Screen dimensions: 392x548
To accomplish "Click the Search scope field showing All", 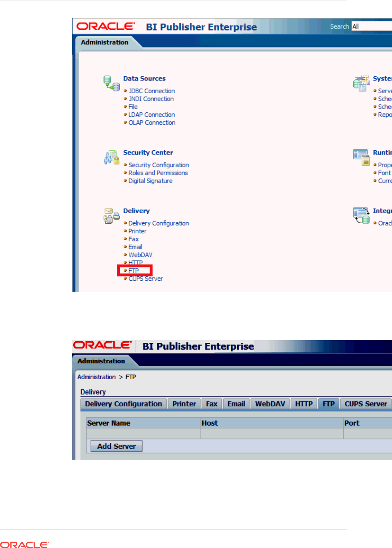I will (371, 26).
